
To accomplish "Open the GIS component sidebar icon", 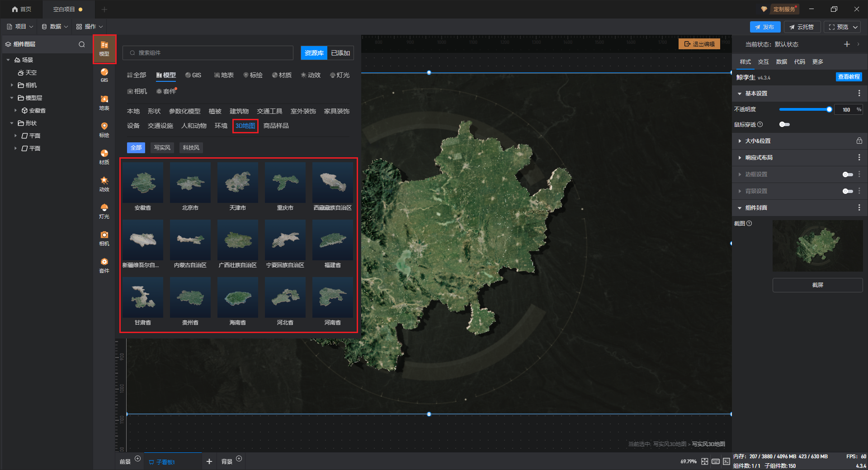I will (x=104, y=75).
